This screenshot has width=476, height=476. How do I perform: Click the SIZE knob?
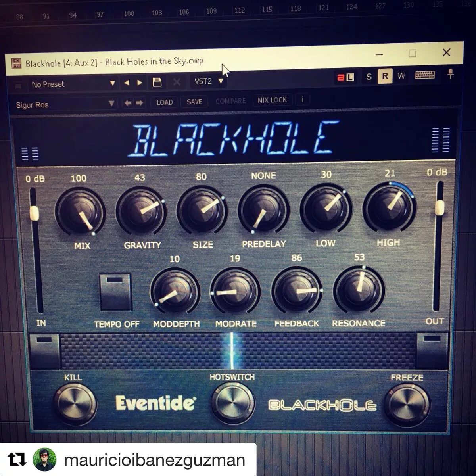(202, 210)
